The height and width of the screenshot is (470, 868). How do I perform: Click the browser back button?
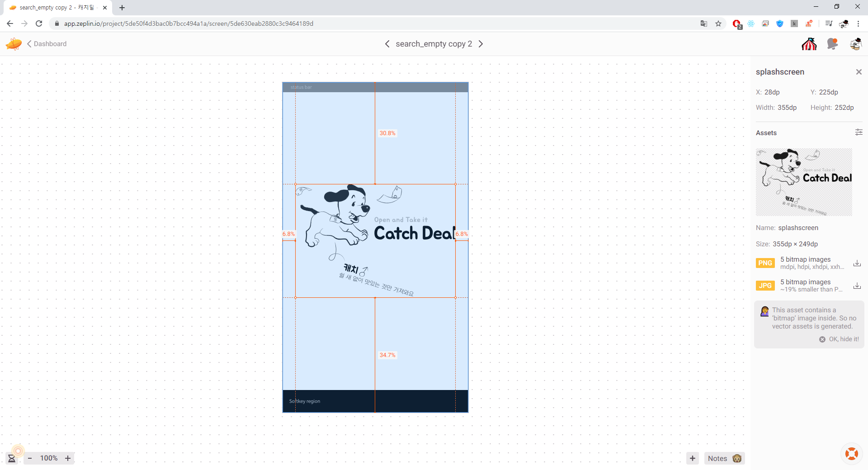pos(10,23)
